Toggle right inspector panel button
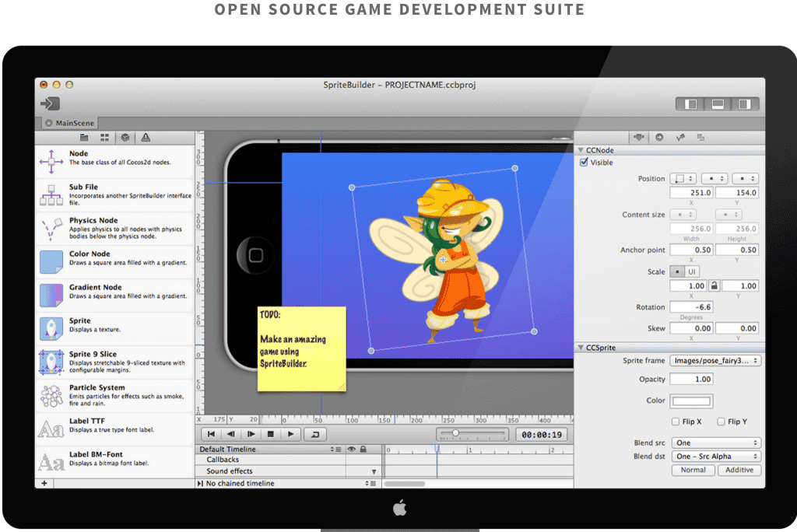The width and height of the screenshot is (797, 532). [x=745, y=104]
